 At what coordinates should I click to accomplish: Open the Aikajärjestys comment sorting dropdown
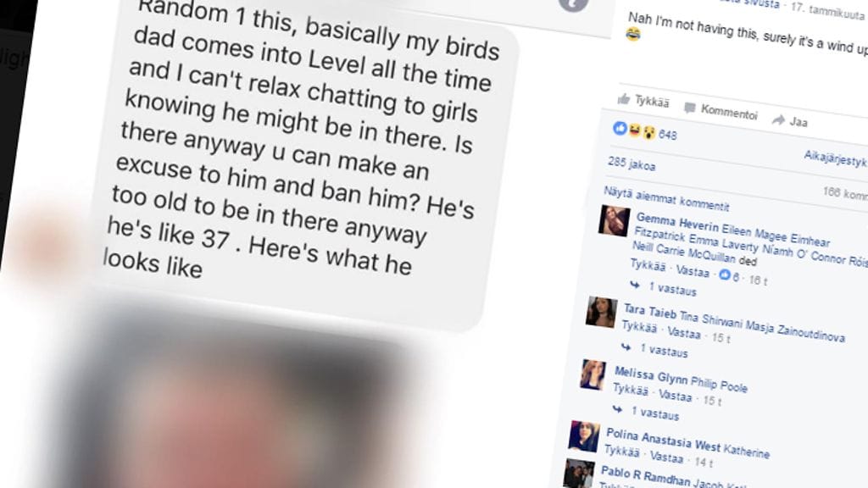835,158
